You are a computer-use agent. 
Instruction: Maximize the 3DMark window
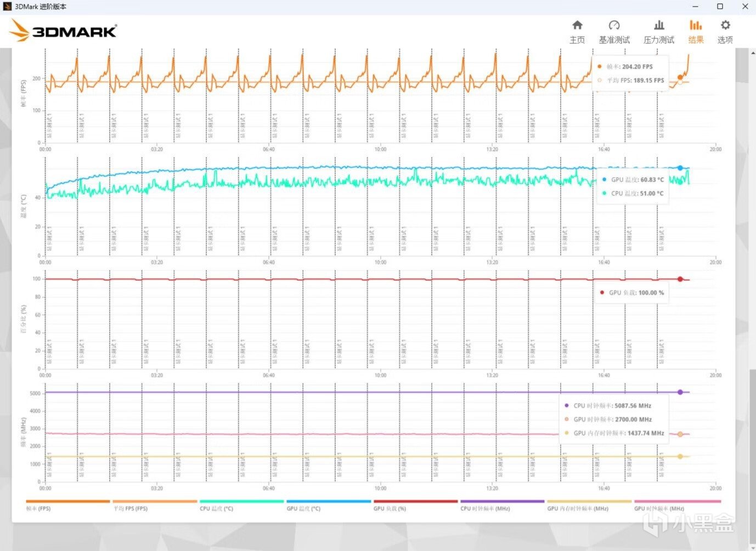[x=720, y=7]
